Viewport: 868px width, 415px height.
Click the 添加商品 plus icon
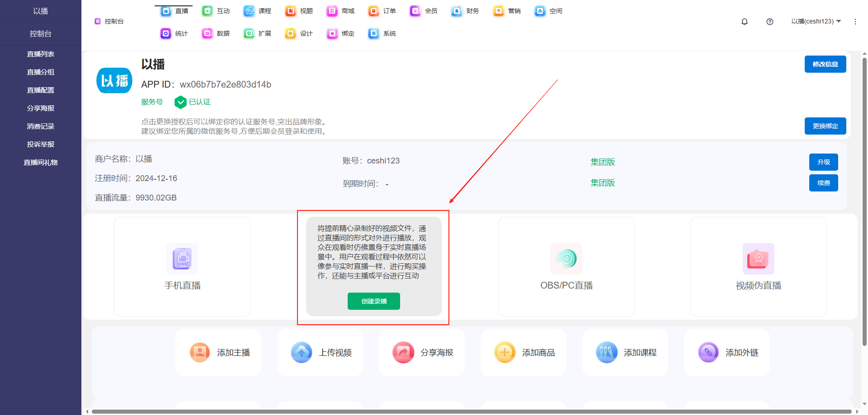[505, 352]
